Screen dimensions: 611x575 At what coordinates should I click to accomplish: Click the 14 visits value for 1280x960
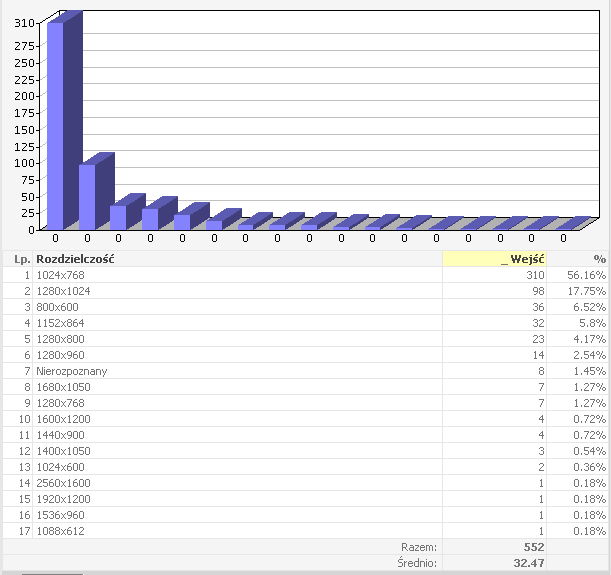[x=538, y=355]
